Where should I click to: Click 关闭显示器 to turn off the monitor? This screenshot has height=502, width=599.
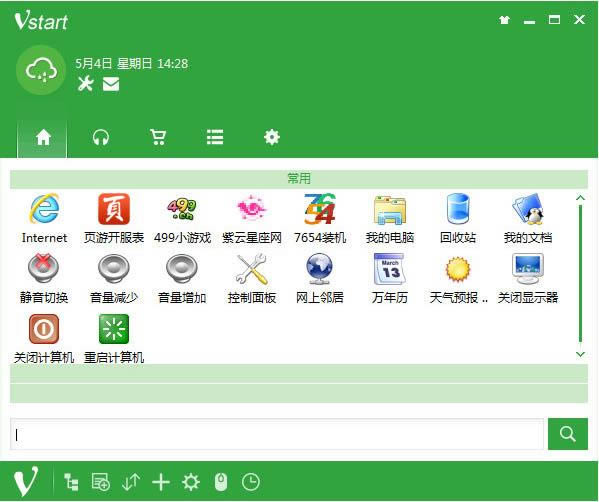coord(528,278)
